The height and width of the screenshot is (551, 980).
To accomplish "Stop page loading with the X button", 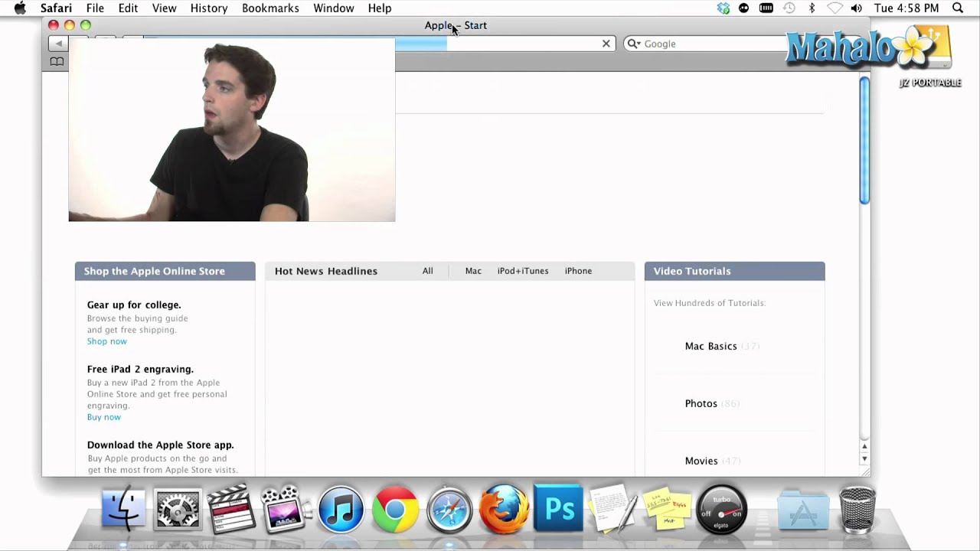I will 606,44.
